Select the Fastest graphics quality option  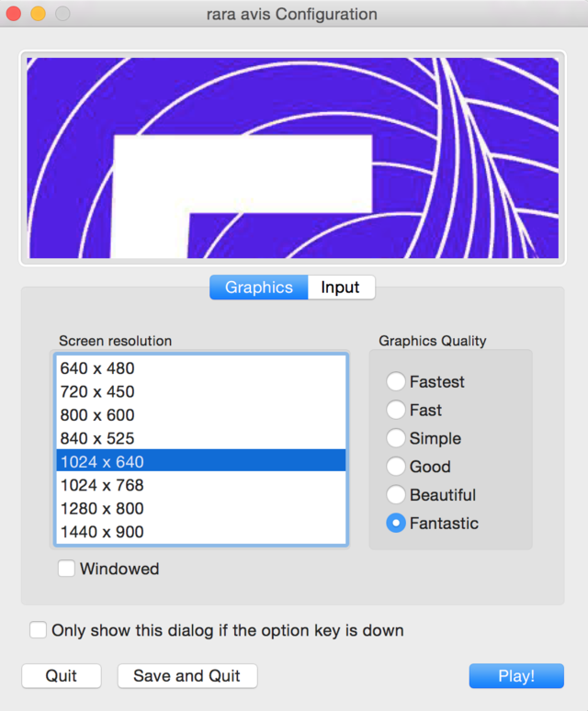[x=396, y=382]
